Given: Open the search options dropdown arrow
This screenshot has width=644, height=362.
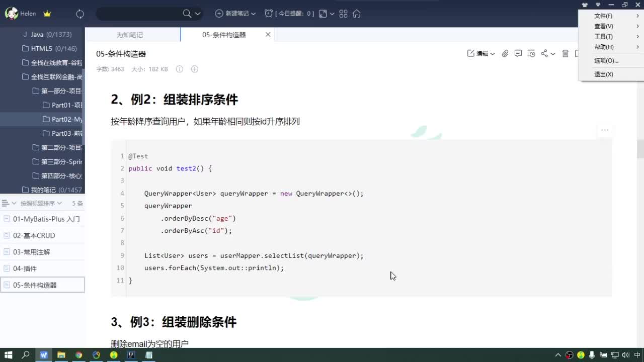Looking at the screenshot, I should [x=197, y=14].
